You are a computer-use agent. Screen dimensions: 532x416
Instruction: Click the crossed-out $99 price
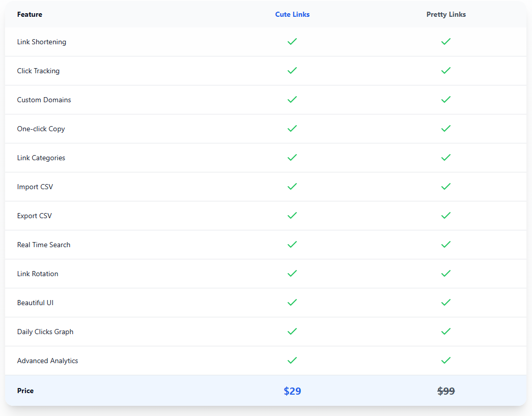[446, 391]
